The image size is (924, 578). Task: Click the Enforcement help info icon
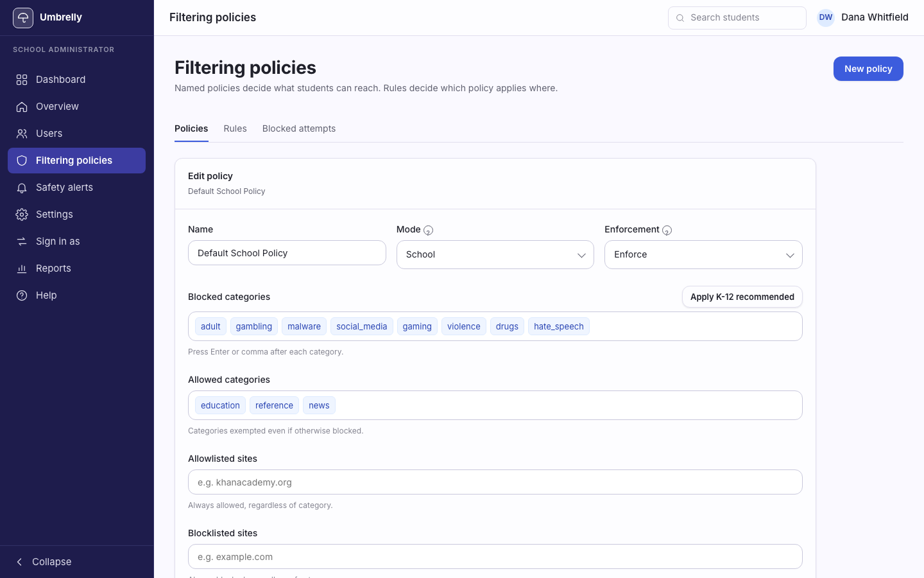tap(667, 231)
